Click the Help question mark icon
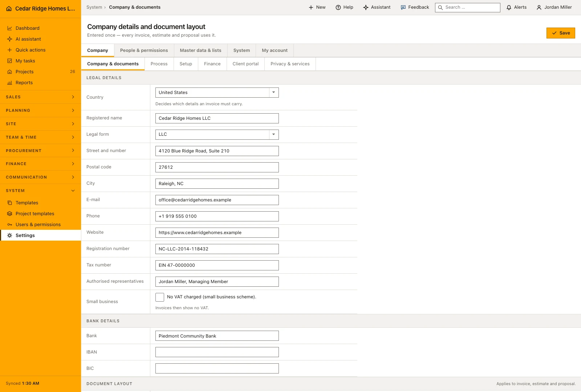 [338, 7]
